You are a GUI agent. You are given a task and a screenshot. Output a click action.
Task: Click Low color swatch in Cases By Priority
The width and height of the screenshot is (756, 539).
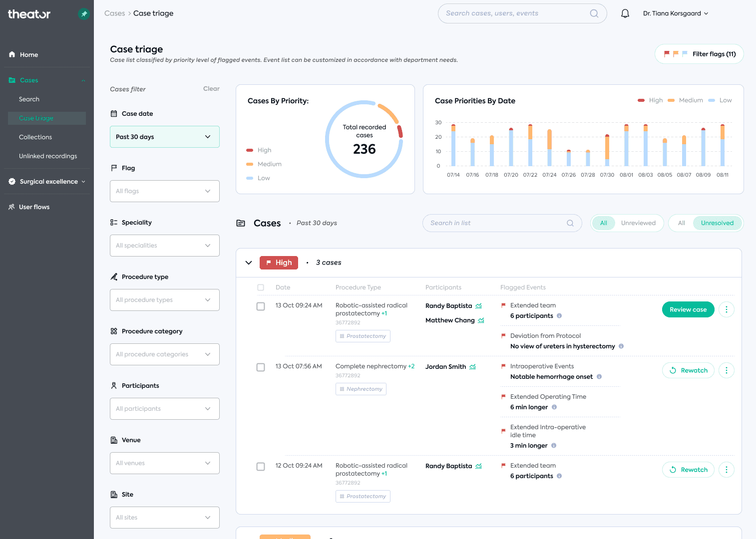tap(250, 178)
